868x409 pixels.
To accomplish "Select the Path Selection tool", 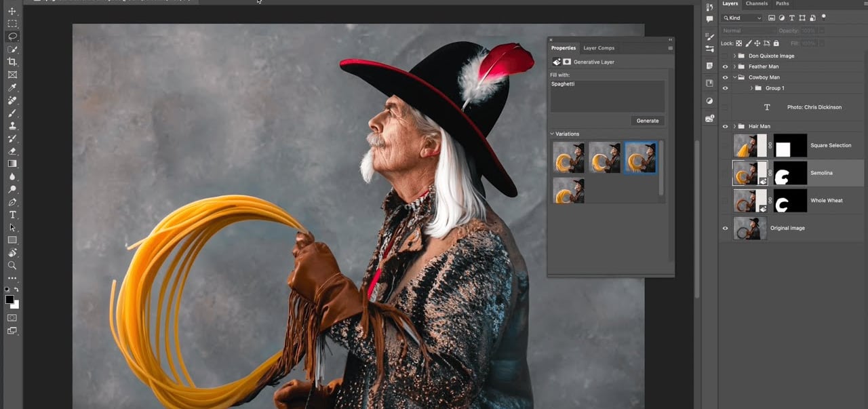I will [12, 227].
